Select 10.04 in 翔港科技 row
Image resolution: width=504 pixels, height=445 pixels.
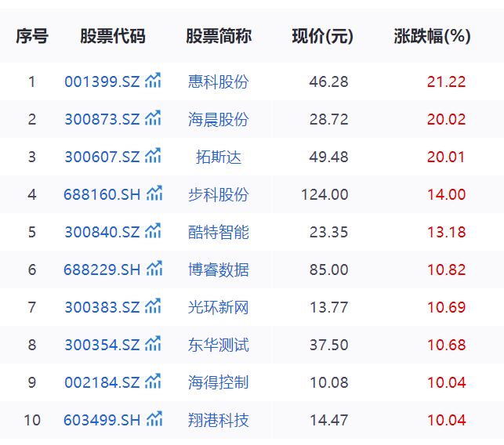click(447, 420)
